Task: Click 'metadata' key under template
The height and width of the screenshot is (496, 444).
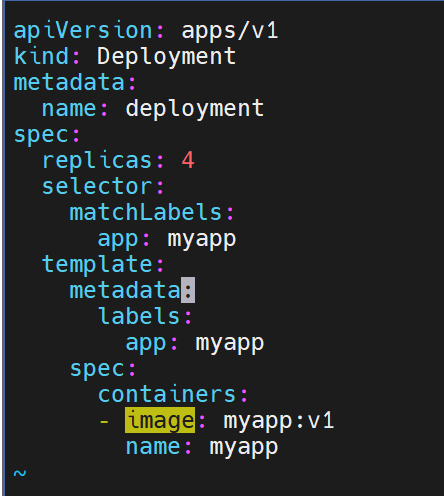Action: tap(125, 290)
